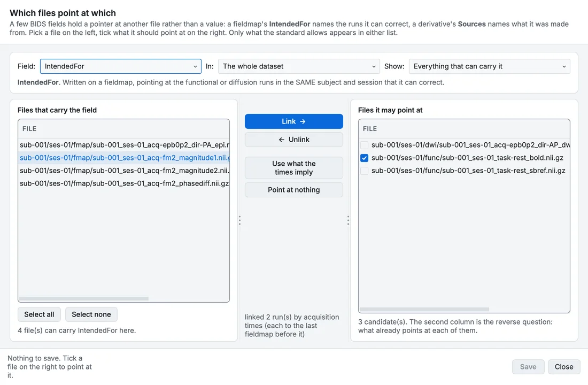Open the Show dropdown for Everything that can carry it
Screen dimensions: 588x385
pos(489,66)
